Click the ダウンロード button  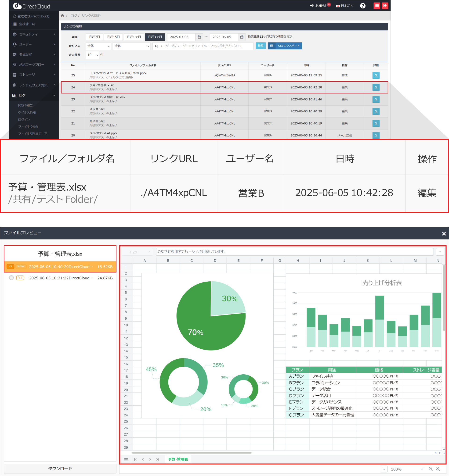click(x=60, y=468)
